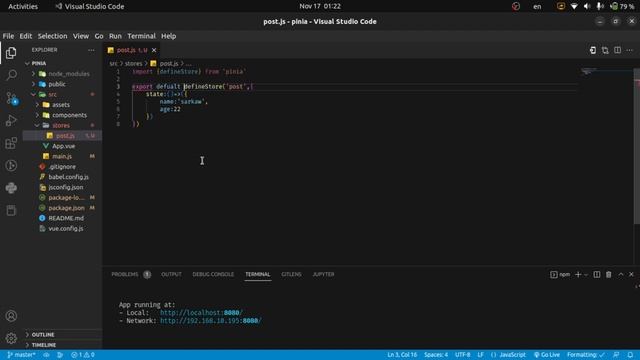Open the system volume indicator in top bar

click(587, 6)
